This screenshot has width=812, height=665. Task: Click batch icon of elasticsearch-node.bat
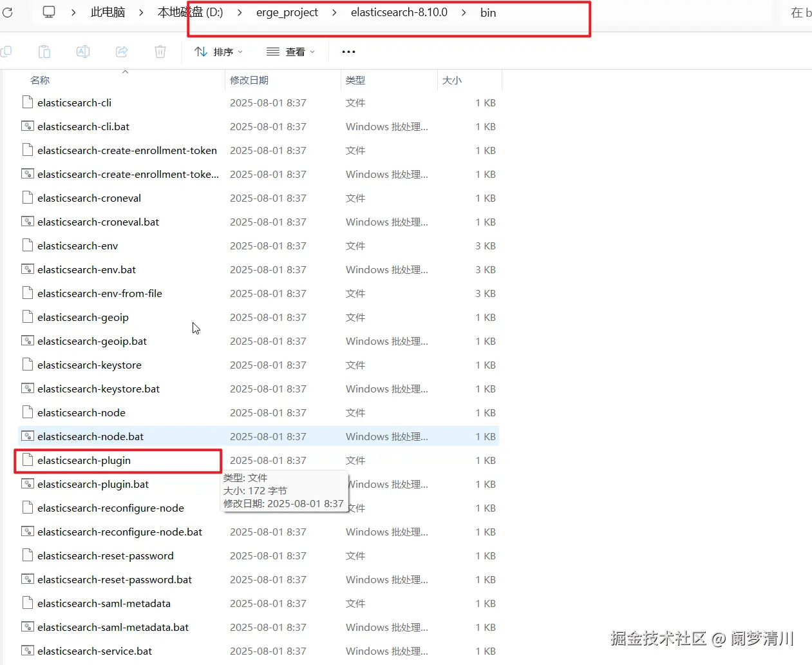27,436
